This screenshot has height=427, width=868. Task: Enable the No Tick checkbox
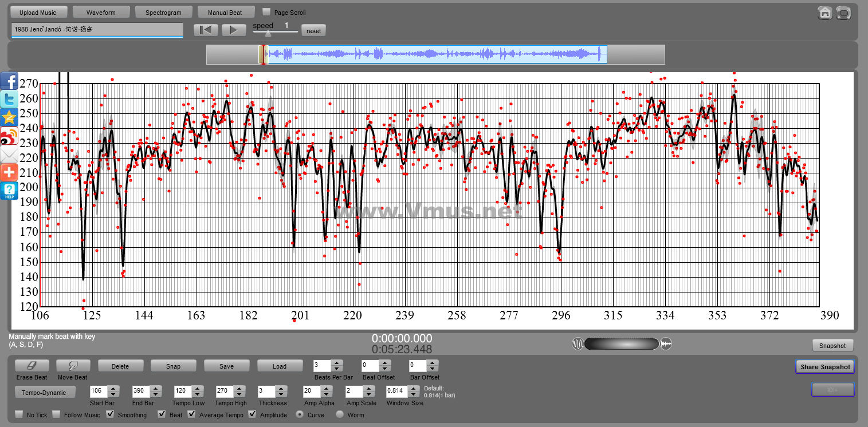[19, 414]
